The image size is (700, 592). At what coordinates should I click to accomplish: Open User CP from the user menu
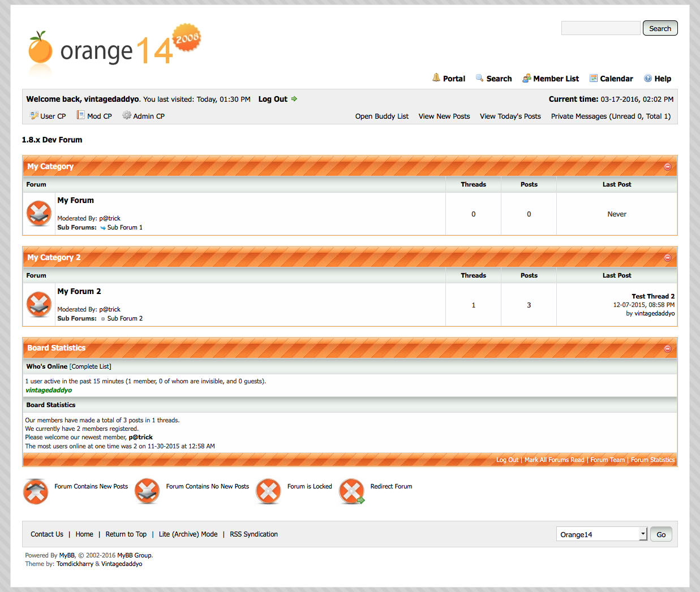pyautogui.click(x=53, y=116)
